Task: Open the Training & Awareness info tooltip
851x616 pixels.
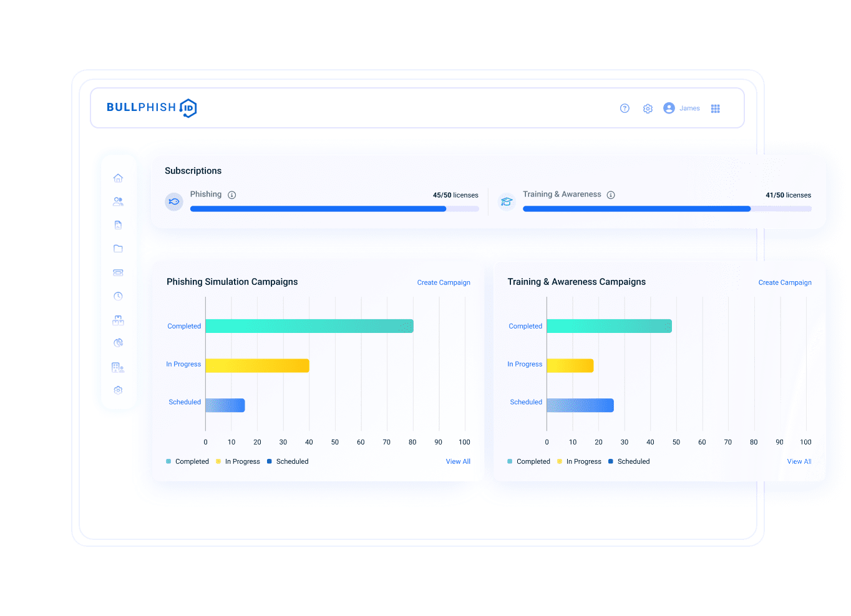Action: point(611,195)
